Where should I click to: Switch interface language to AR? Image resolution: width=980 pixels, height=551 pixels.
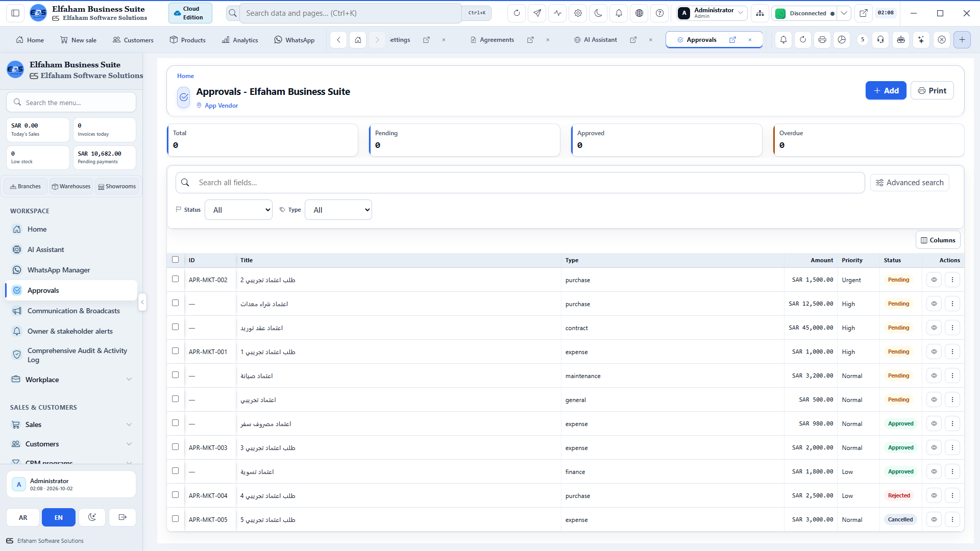coord(23,517)
